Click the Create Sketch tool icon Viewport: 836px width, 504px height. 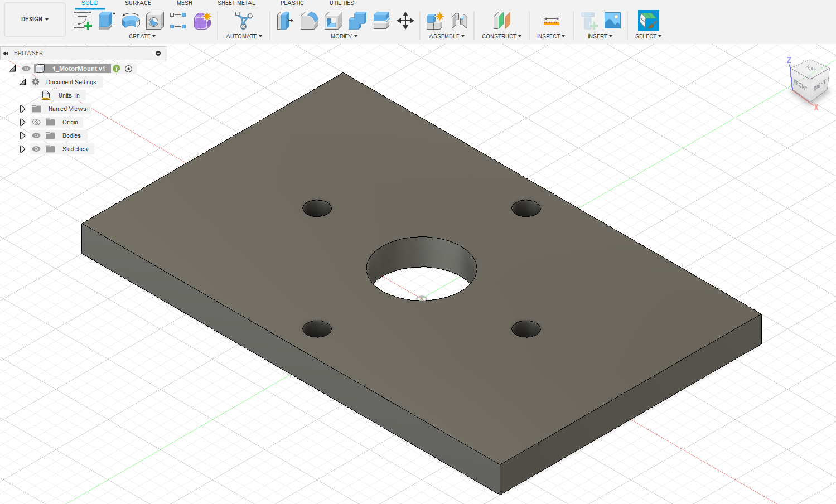(83, 21)
